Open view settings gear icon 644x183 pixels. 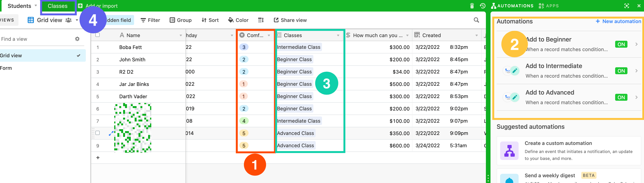coord(77,39)
